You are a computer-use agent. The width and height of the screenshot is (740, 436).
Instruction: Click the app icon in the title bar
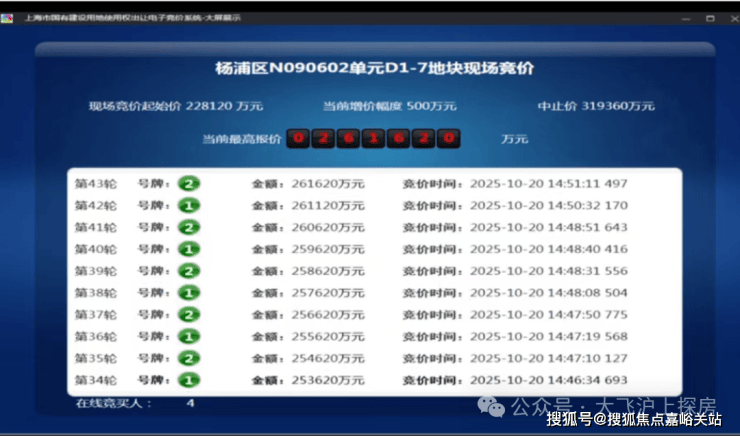tap(7, 19)
